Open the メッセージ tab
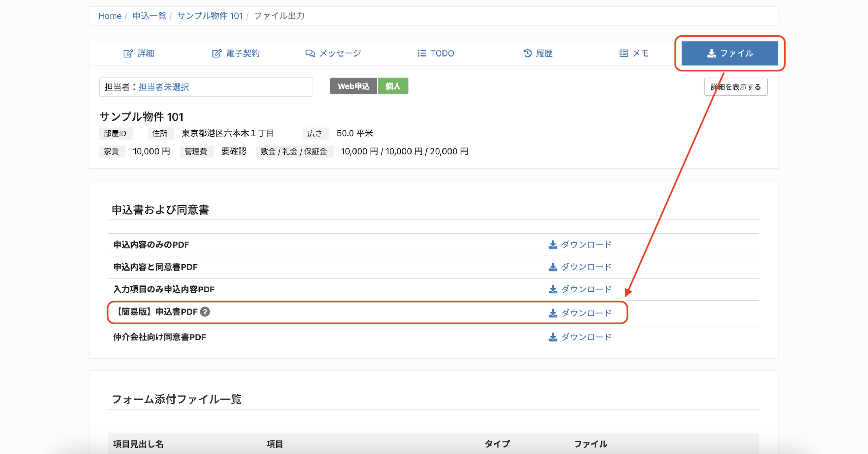The height and width of the screenshot is (454, 868). pos(333,53)
